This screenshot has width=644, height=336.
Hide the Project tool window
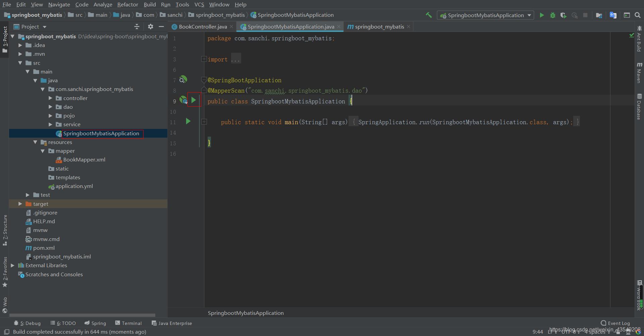(161, 27)
